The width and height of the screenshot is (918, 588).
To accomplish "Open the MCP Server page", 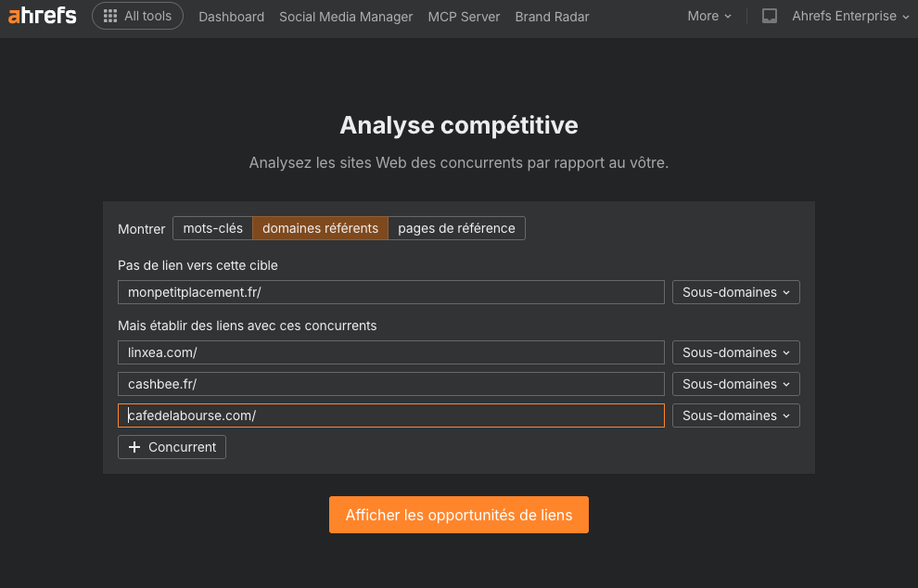I will (x=464, y=17).
